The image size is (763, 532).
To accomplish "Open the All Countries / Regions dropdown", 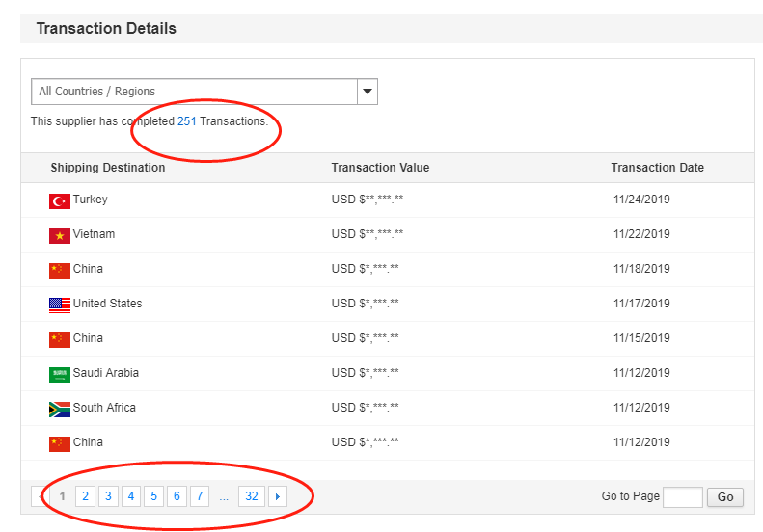I will click(194, 92).
